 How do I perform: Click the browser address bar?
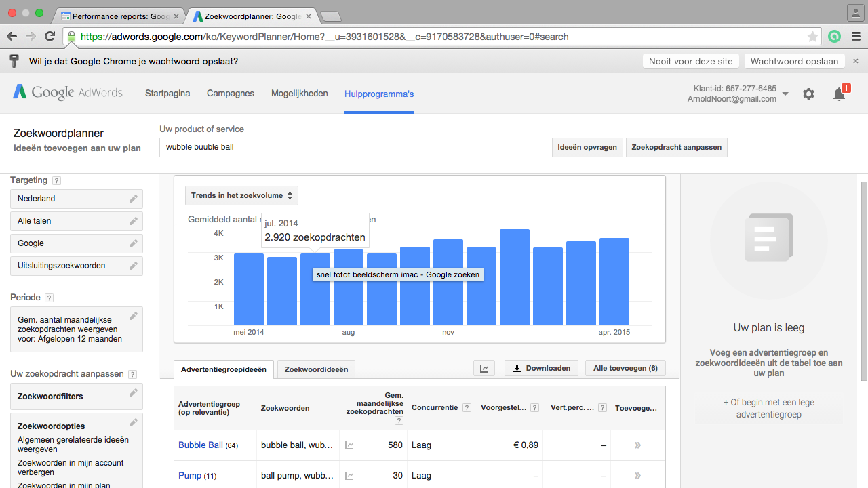pyautogui.click(x=441, y=37)
